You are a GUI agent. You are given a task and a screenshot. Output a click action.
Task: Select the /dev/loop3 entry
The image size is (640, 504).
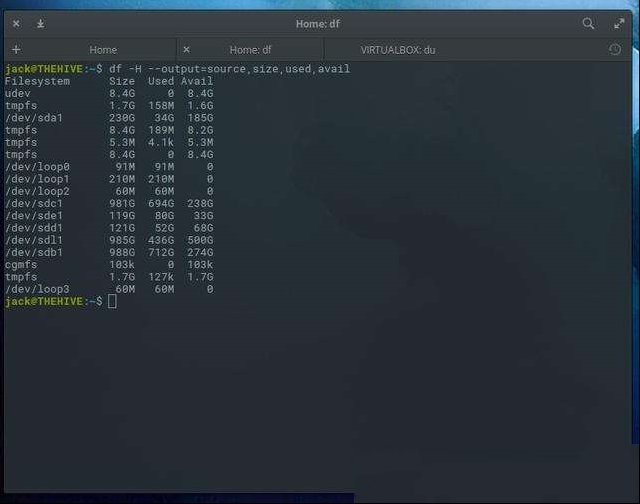tap(37, 289)
